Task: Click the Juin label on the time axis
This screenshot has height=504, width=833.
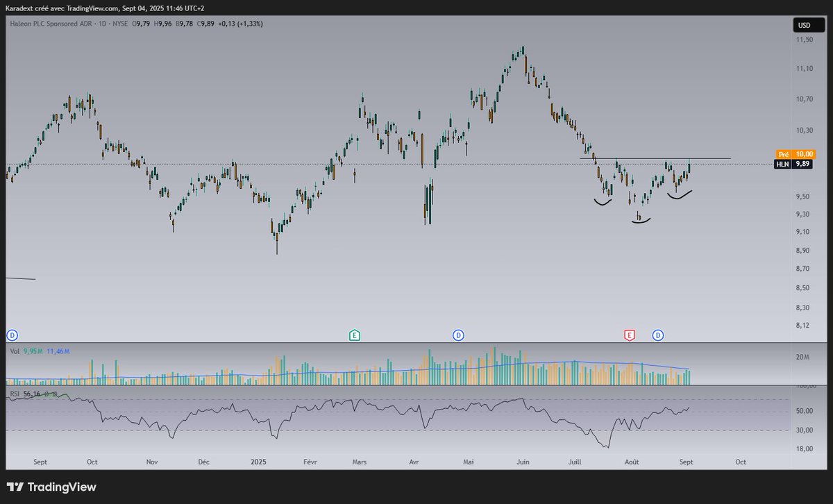Action: coord(523,462)
